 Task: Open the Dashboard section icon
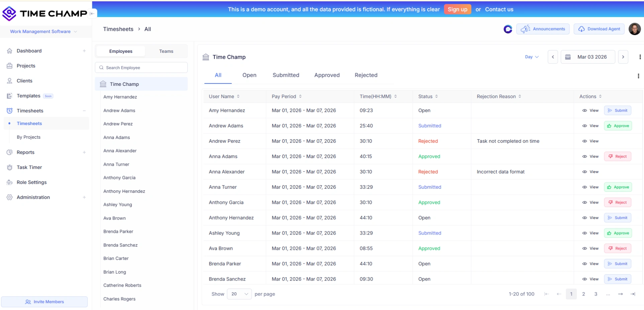10,51
